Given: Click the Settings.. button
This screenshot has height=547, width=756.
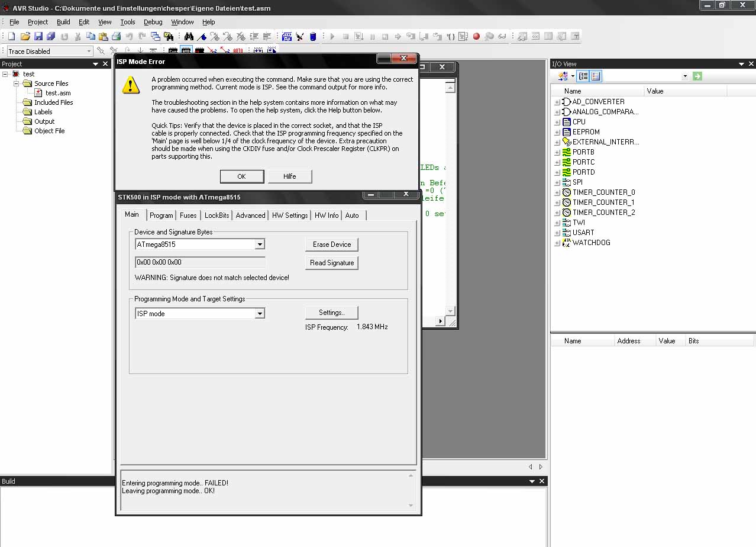Looking at the screenshot, I should click(331, 313).
